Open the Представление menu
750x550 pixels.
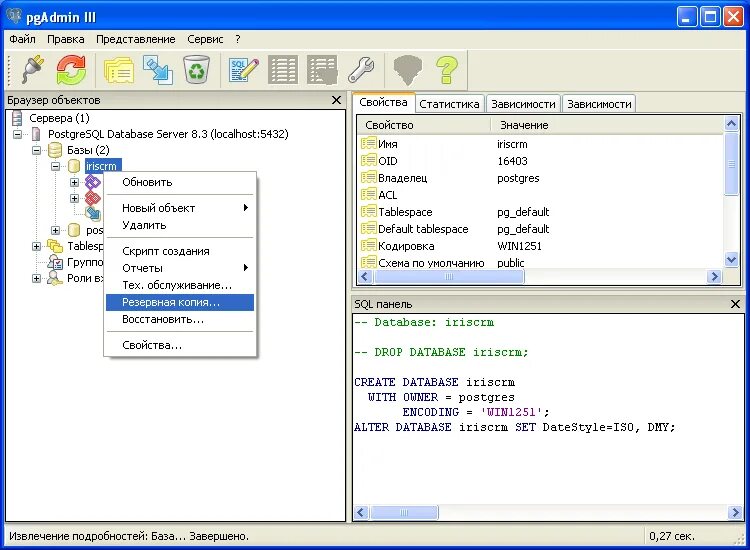pos(135,39)
